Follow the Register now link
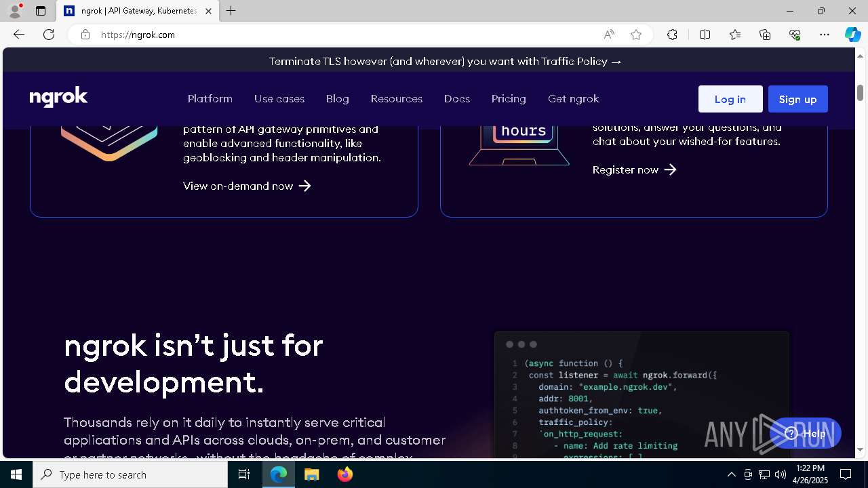Screen dimensions: 868x488 tap(635, 169)
